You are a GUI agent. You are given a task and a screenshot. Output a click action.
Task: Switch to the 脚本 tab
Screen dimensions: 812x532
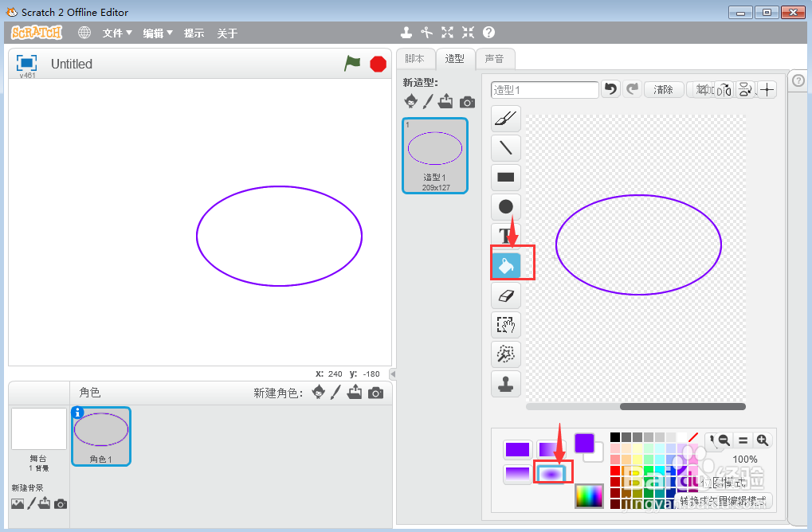(x=415, y=58)
